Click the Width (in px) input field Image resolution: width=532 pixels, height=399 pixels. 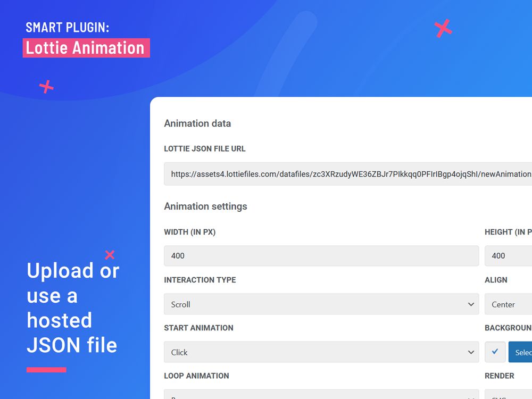[x=321, y=256]
